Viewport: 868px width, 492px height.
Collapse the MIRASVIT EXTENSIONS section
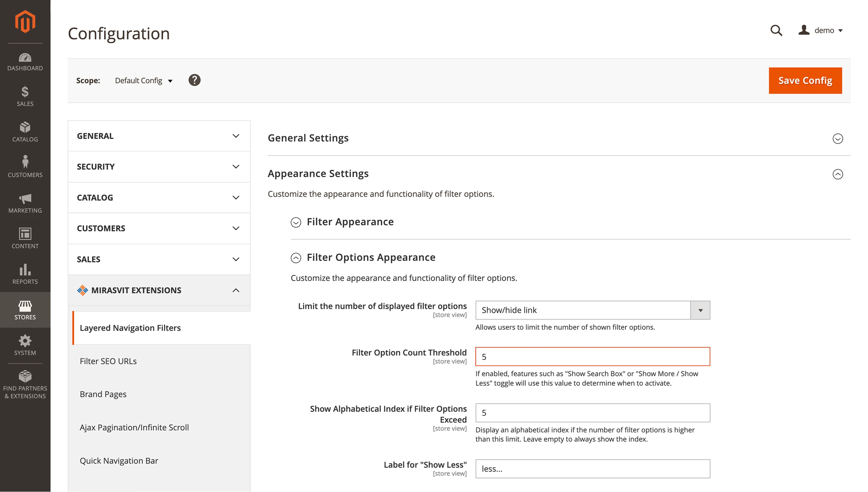click(159, 290)
